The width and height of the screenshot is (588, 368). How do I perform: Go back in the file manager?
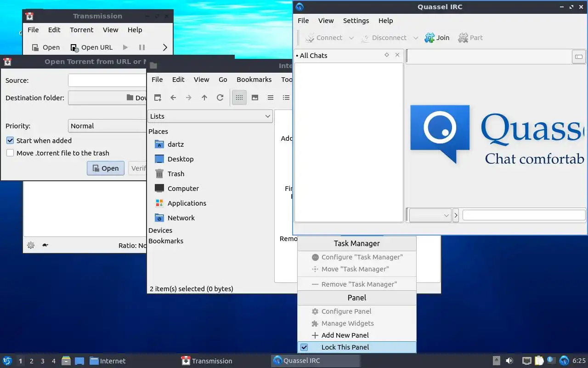point(173,98)
